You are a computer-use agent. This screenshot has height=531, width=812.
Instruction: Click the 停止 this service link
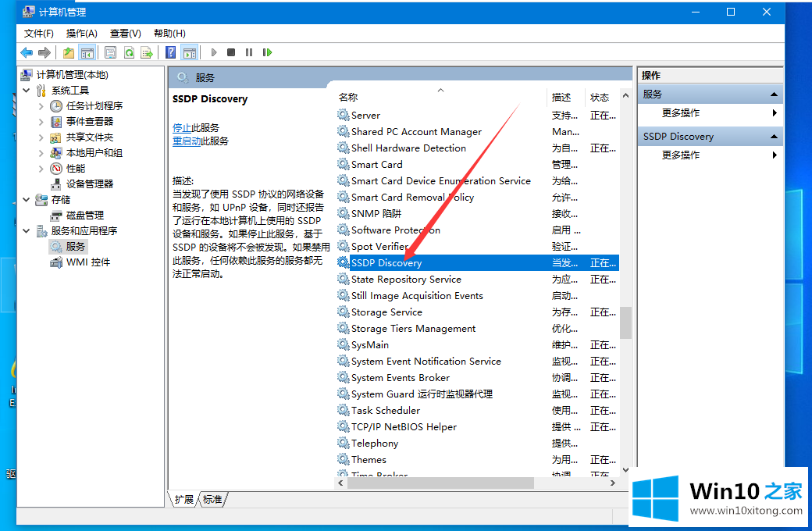(x=182, y=127)
